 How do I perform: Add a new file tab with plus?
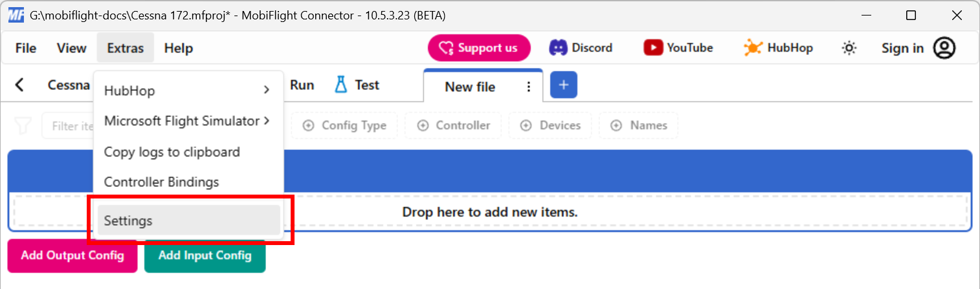563,85
